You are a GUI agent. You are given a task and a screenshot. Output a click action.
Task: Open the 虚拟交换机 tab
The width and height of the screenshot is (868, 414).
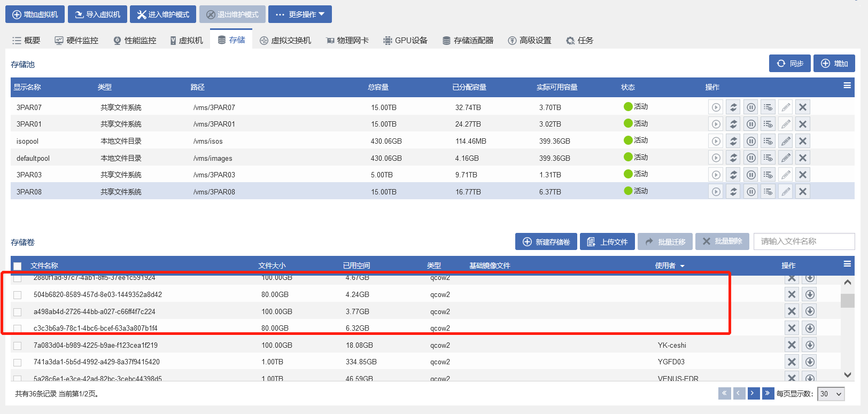coord(285,40)
